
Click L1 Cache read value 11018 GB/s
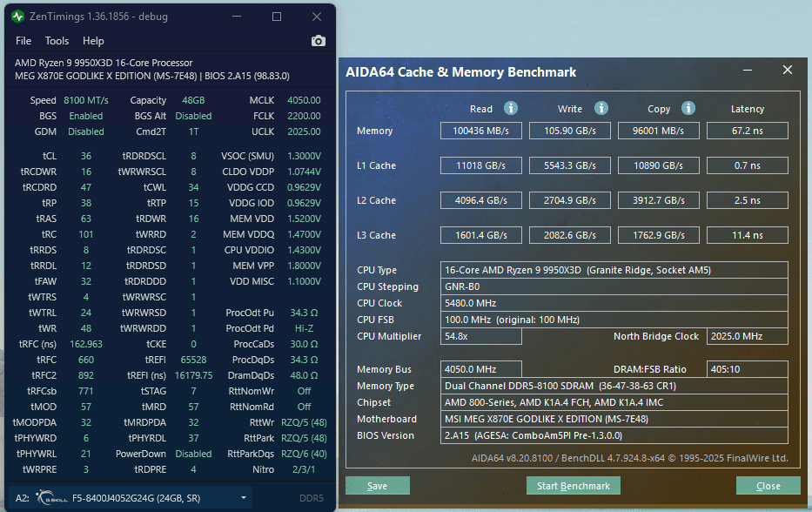click(x=481, y=165)
